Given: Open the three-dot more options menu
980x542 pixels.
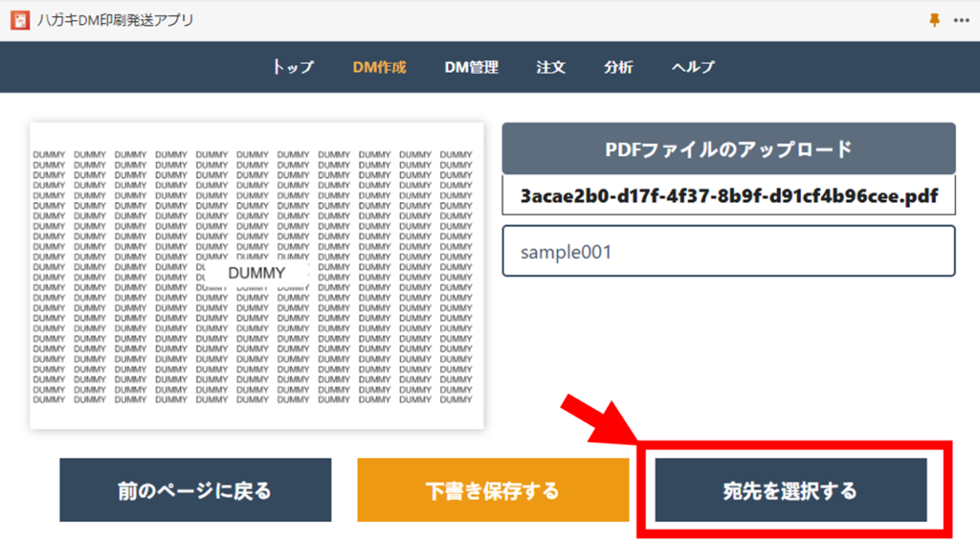Looking at the screenshot, I should tap(961, 20).
